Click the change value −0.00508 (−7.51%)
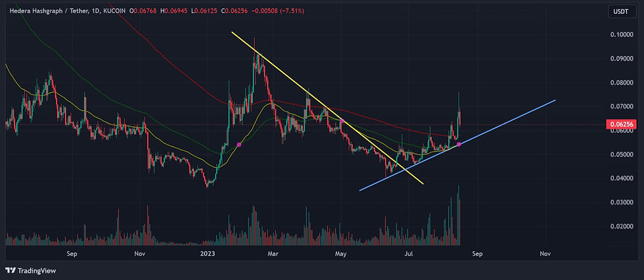This screenshot has height=280, width=644. (279, 11)
